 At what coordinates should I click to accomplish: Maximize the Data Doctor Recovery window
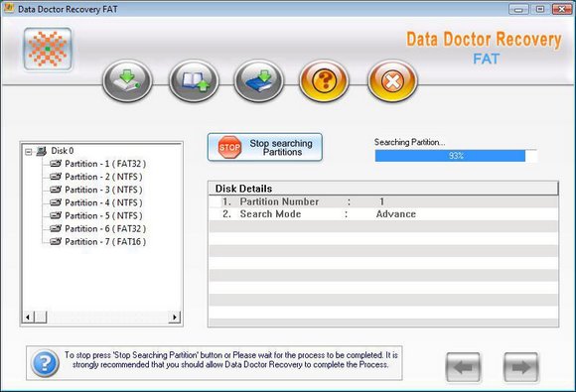540,9
